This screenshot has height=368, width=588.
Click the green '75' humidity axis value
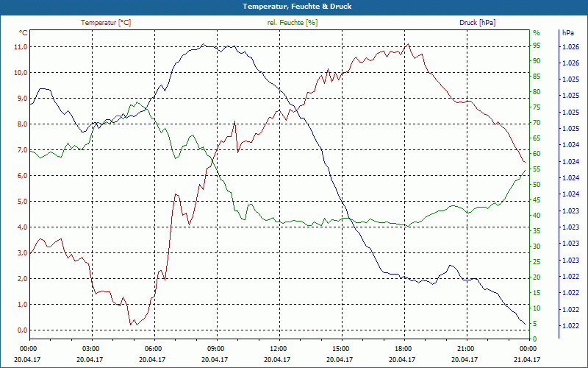coord(537,107)
